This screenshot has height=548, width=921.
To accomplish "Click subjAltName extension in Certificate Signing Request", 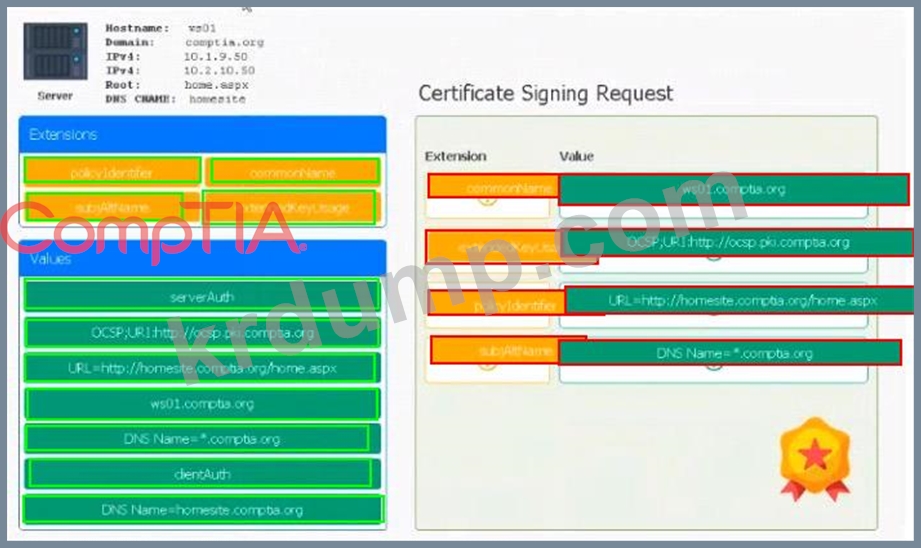I will (492, 350).
